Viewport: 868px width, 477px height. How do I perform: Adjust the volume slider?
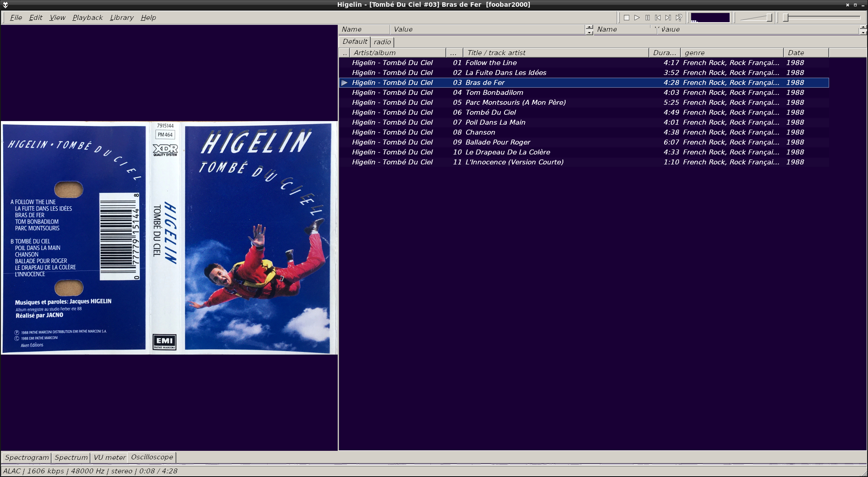[x=756, y=18]
